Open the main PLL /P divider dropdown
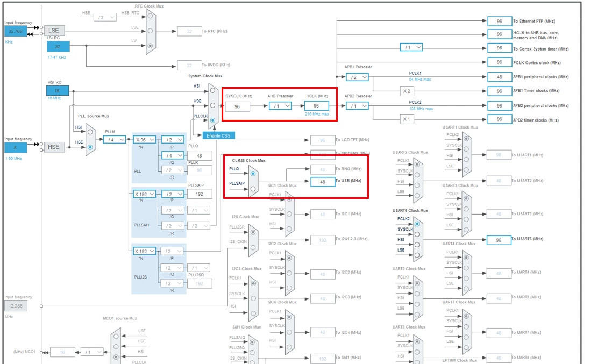The height and width of the screenshot is (364, 590). pyautogui.click(x=173, y=139)
